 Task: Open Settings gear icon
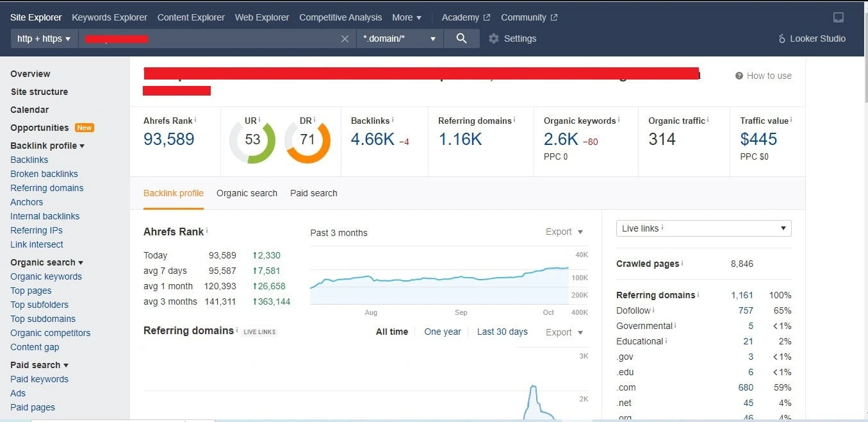coord(493,38)
